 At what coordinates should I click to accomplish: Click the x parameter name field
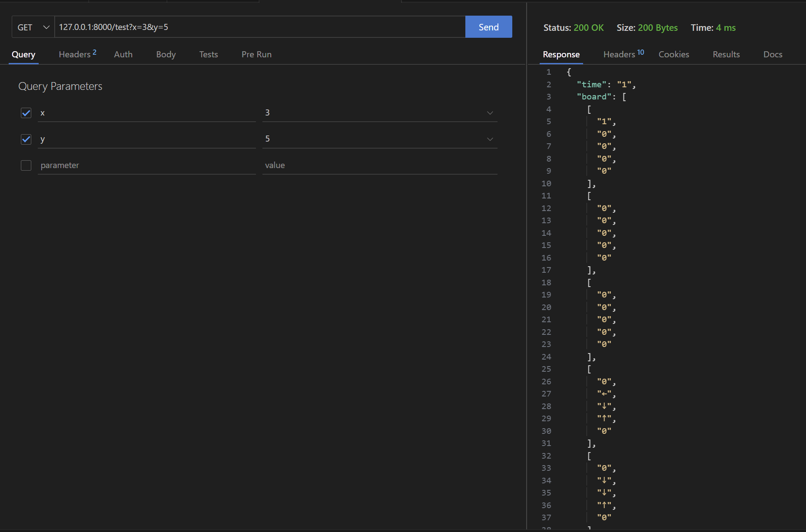point(147,113)
